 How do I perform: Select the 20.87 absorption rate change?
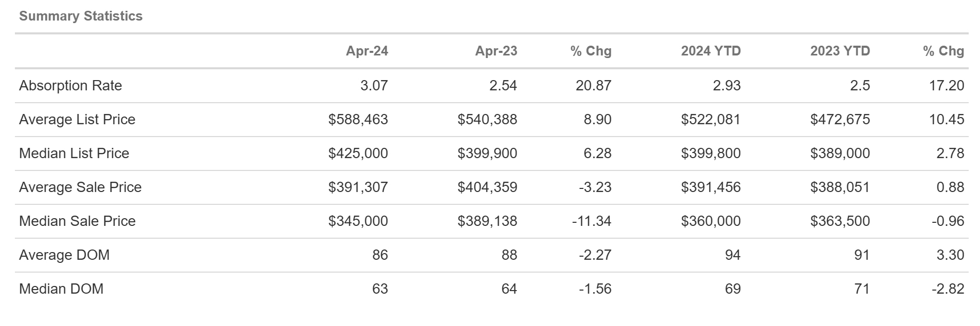(x=594, y=85)
